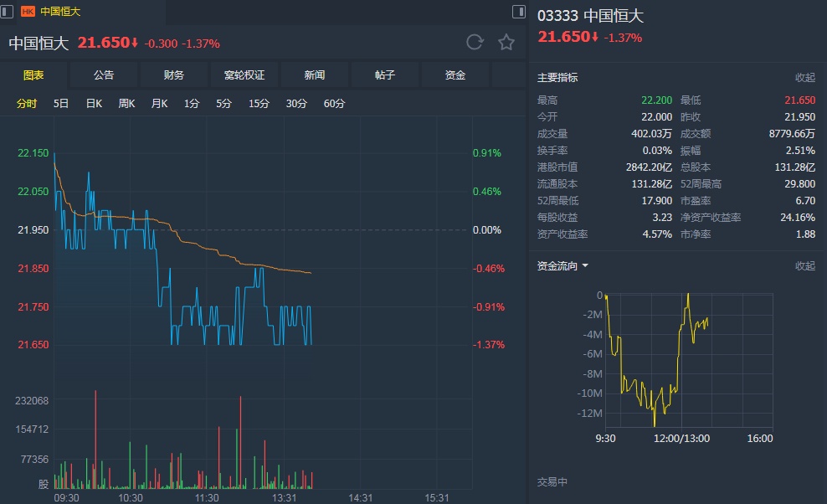Click the 交易中 status text

[x=552, y=482]
